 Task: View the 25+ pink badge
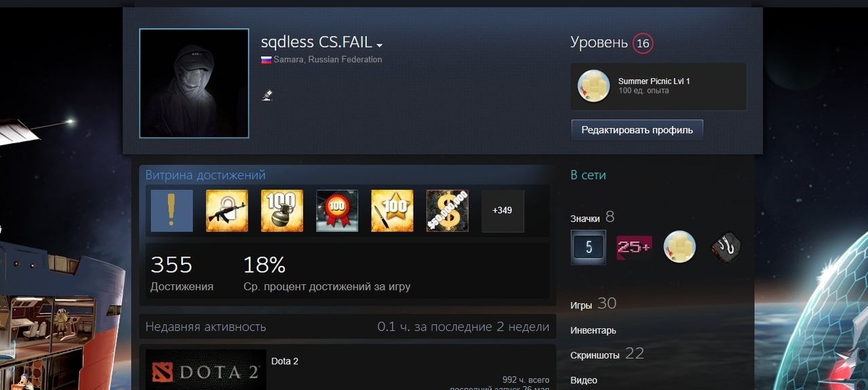click(633, 248)
